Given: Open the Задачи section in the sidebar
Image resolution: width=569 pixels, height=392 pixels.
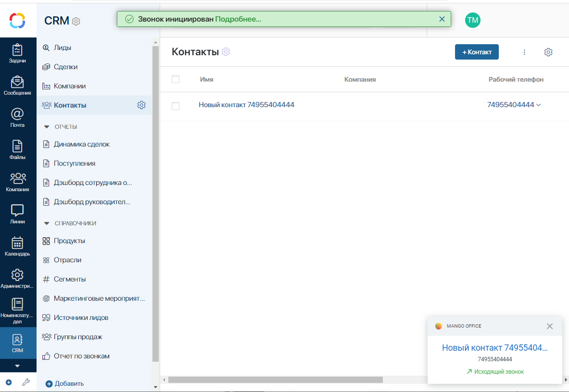Looking at the screenshot, I should pyautogui.click(x=17, y=53).
